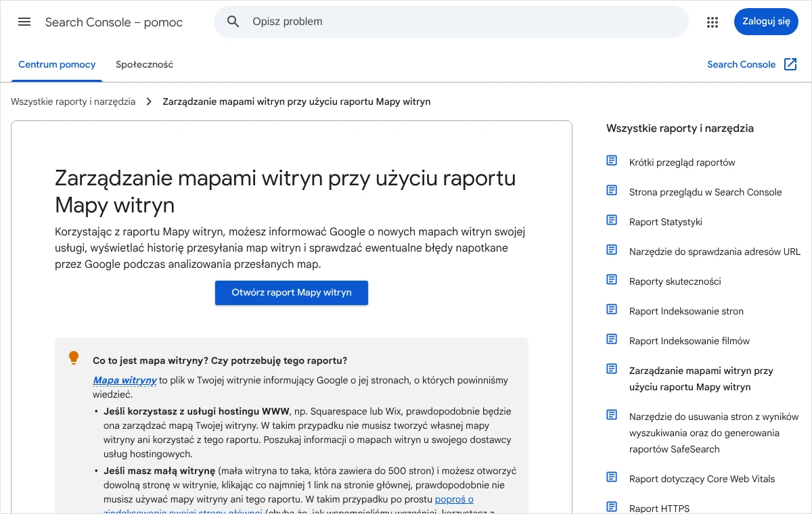The image size is (812, 514).
Task: Click document icon beside Raport Indeksowanie filmów
Action: click(612, 339)
